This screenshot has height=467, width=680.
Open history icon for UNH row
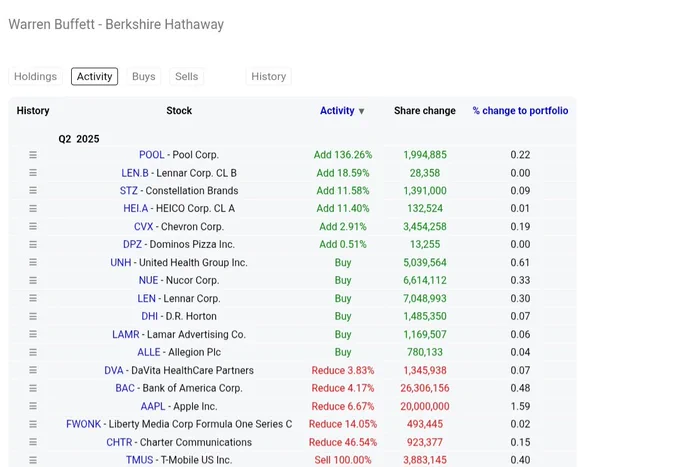point(33,263)
